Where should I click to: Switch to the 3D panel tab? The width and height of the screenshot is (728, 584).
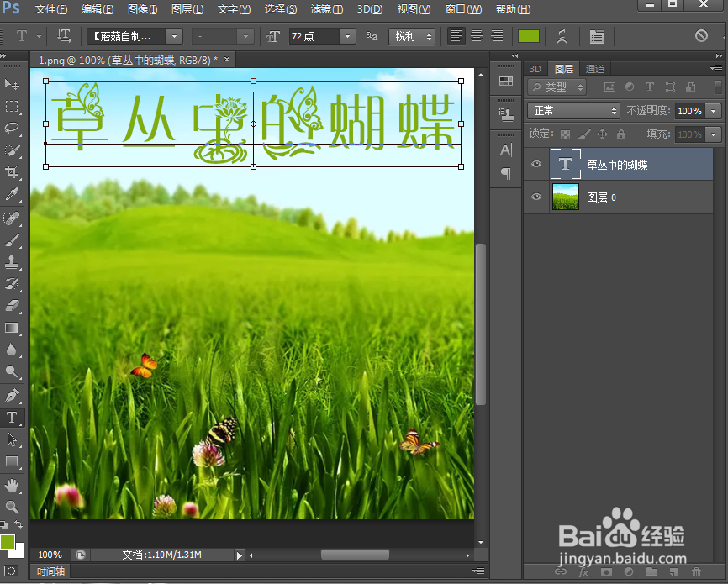pyautogui.click(x=535, y=69)
